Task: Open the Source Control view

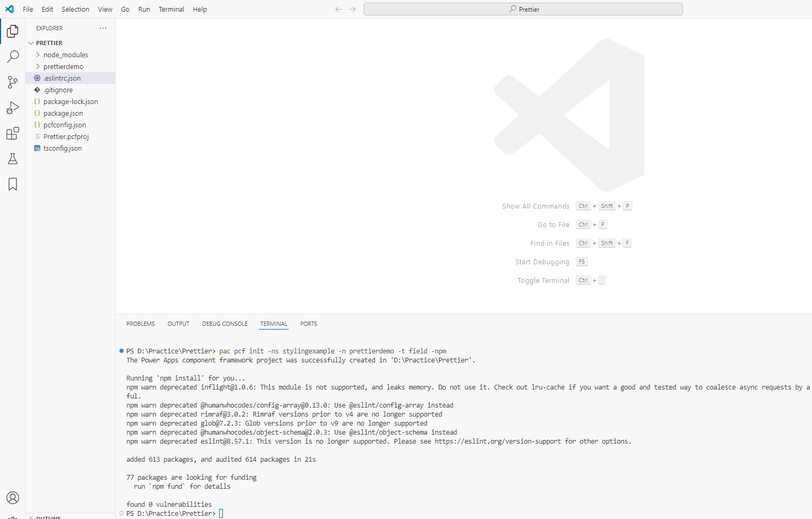Action: coord(13,82)
